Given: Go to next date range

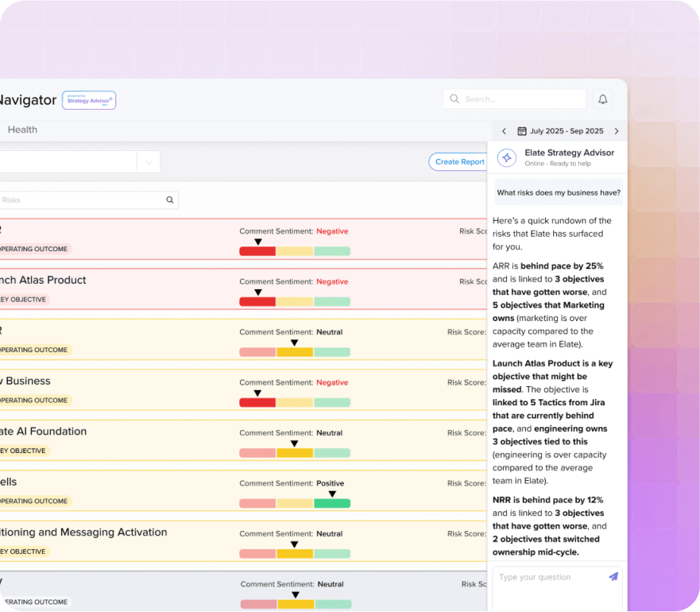Looking at the screenshot, I should tap(617, 131).
